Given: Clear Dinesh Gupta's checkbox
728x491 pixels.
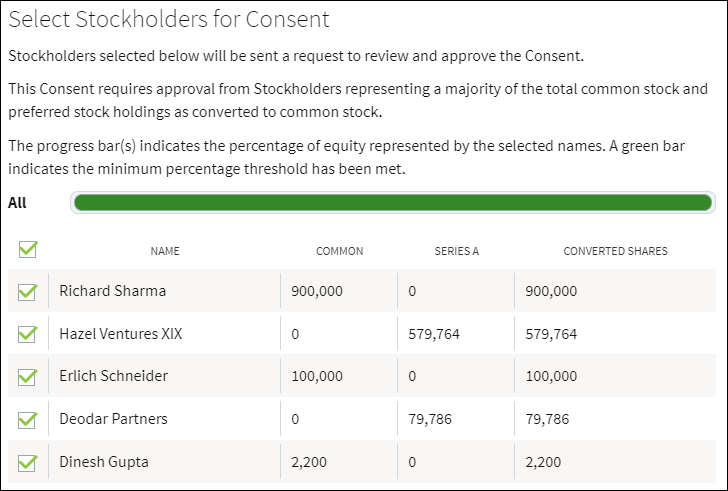Looking at the screenshot, I should click(28, 462).
